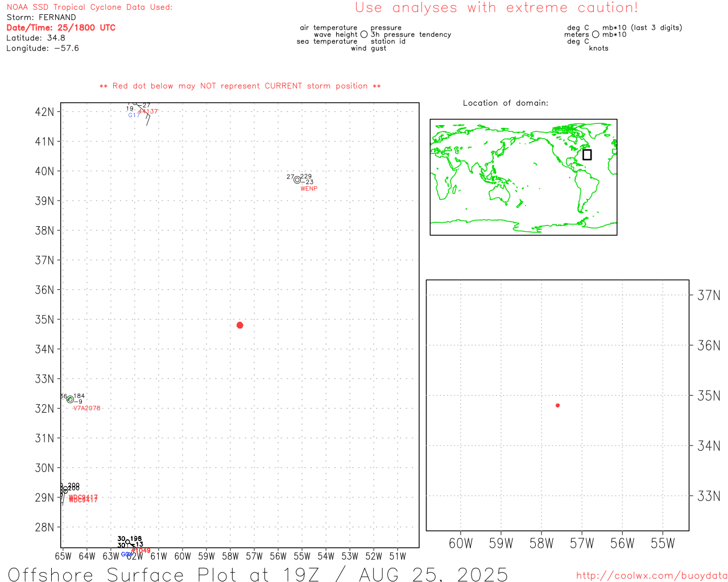Click the 'wind gust' legend label

coord(369,48)
